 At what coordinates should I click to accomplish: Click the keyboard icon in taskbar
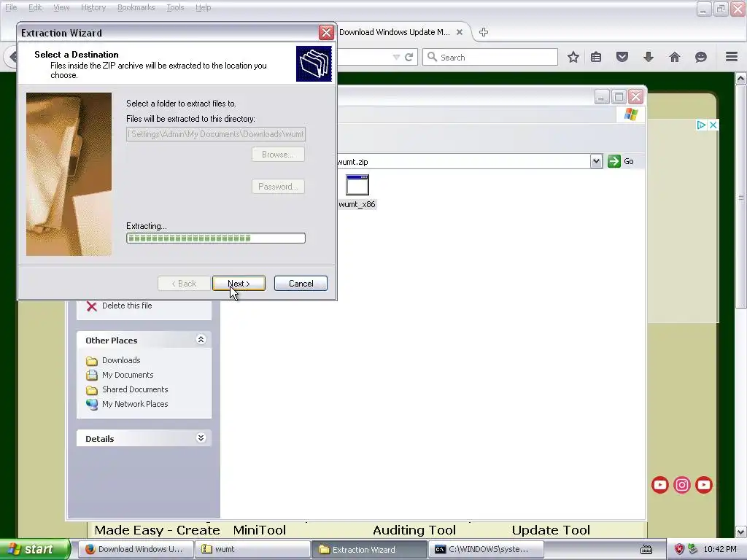click(x=646, y=550)
